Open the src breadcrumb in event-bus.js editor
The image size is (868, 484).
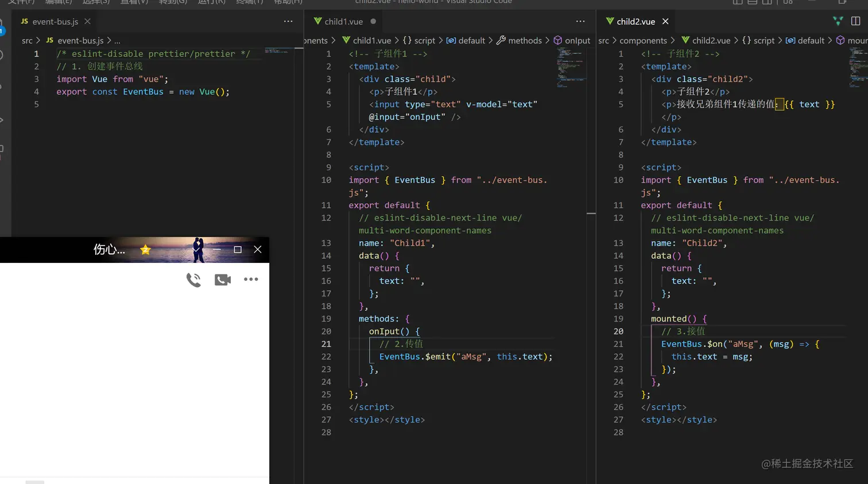(x=27, y=41)
